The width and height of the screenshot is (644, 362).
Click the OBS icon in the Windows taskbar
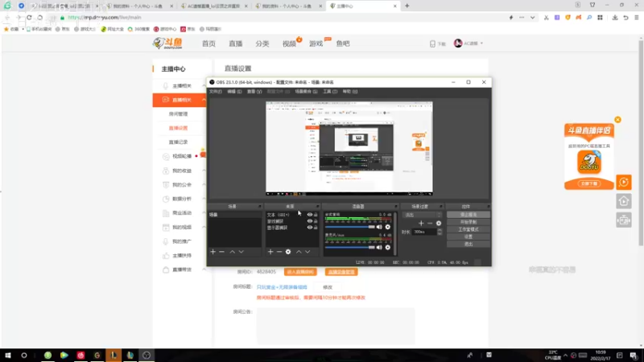coord(147,355)
